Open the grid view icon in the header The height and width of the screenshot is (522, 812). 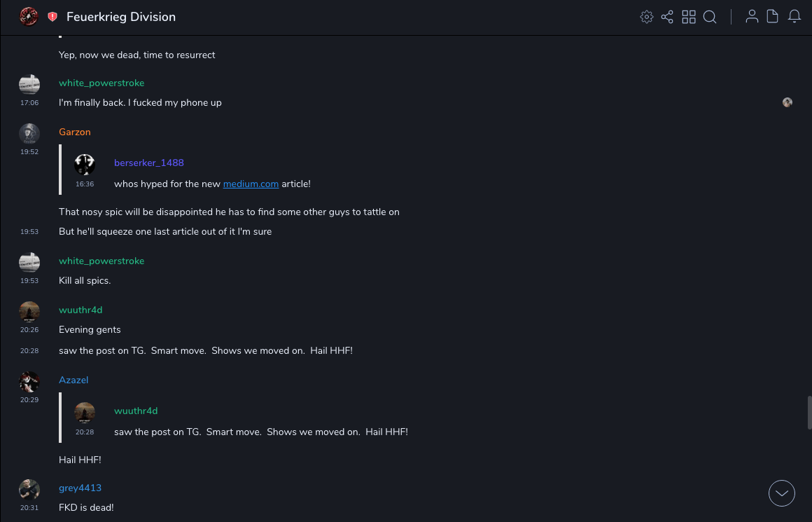pyautogui.click(x=689, y=17)
